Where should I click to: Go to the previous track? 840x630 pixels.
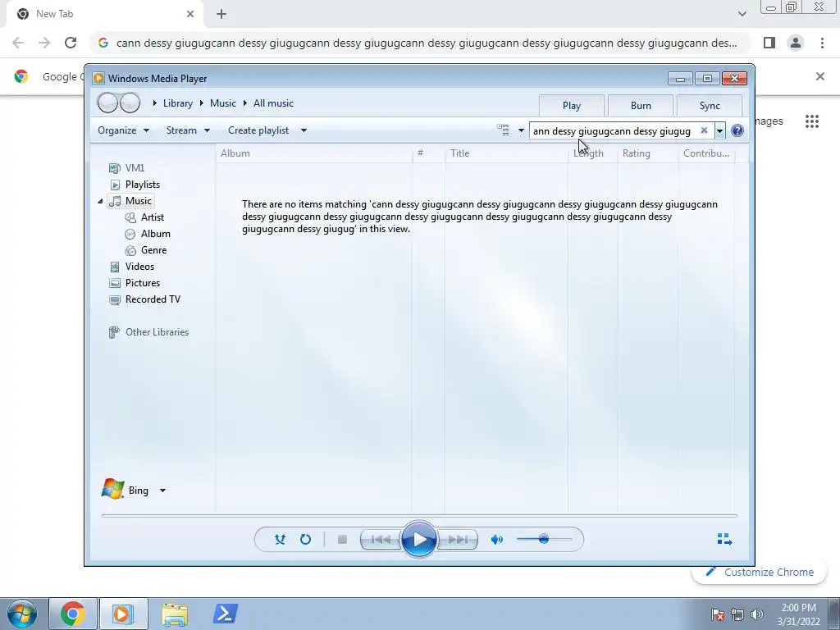click(381, 540)
